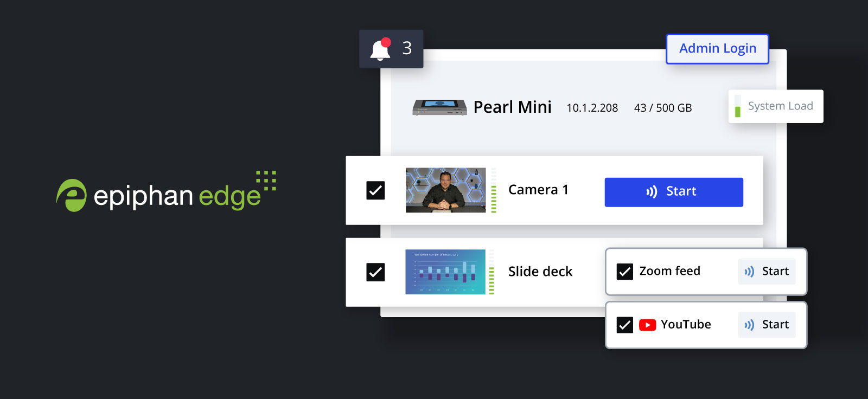868x399 pixels.
Task: Toggle the Zoom feed checkbox
Action: click(625, 272)
